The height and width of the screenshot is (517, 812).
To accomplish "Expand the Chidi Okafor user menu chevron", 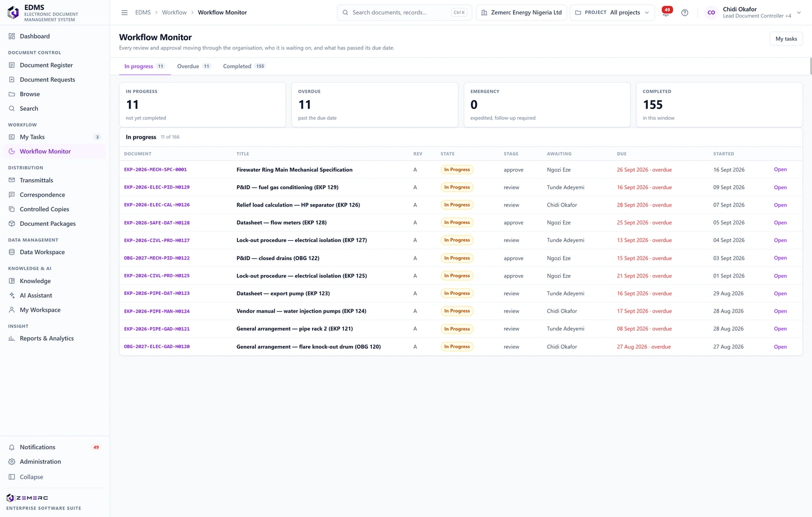I will (799, 12).
